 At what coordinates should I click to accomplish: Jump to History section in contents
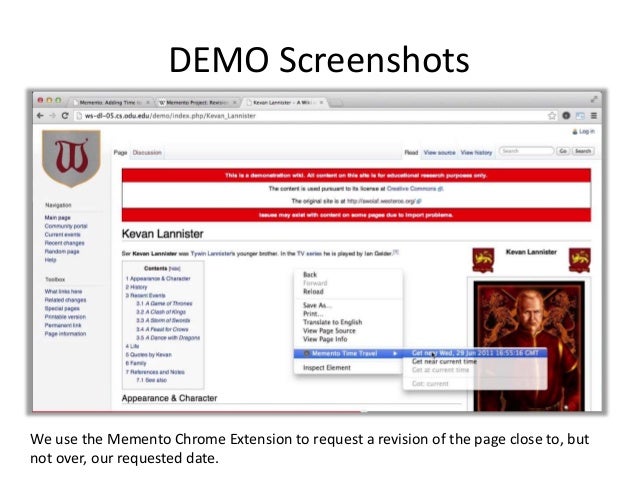(x=136, y=287)
